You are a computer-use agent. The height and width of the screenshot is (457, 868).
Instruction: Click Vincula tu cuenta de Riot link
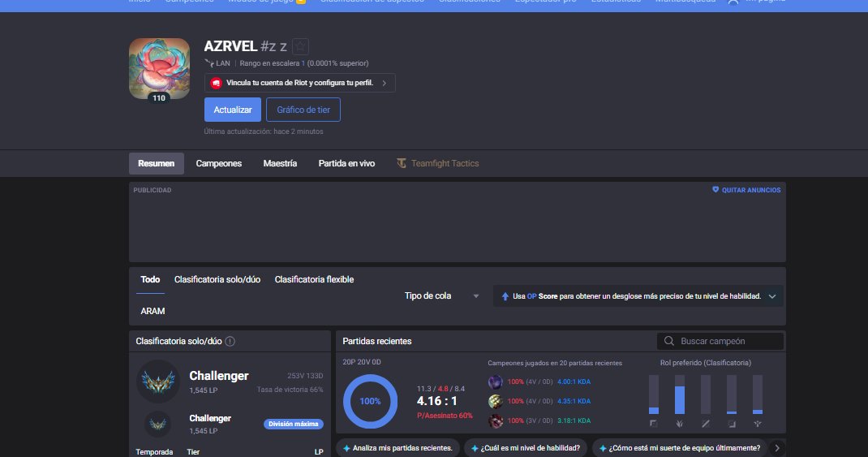click(299, 83)
